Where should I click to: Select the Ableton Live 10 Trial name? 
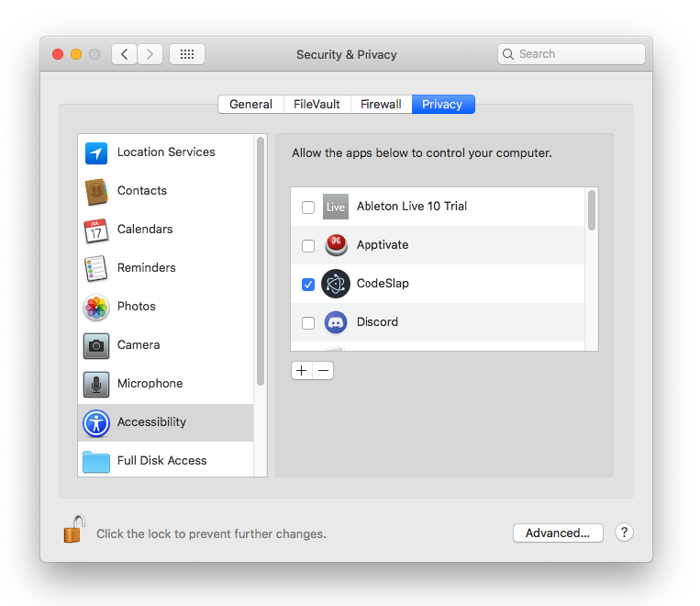point(412,206)
